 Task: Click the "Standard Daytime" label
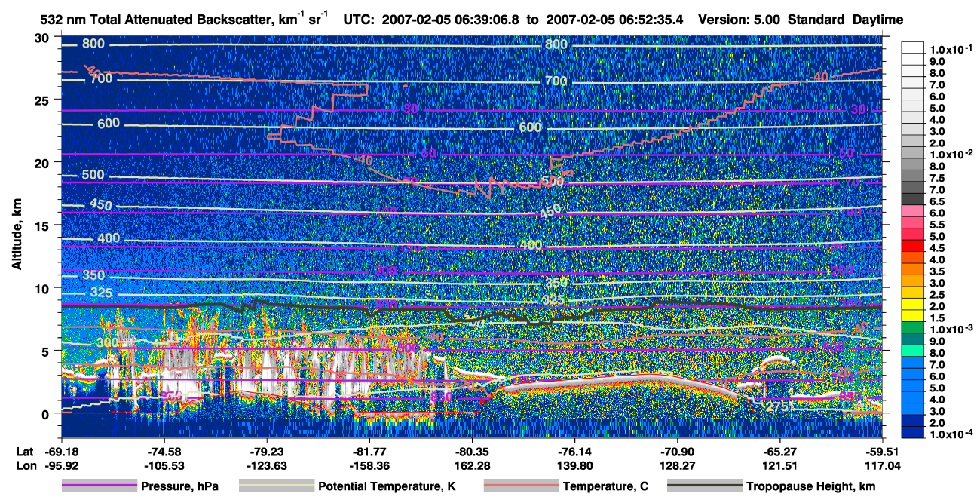tap(846, 20)
